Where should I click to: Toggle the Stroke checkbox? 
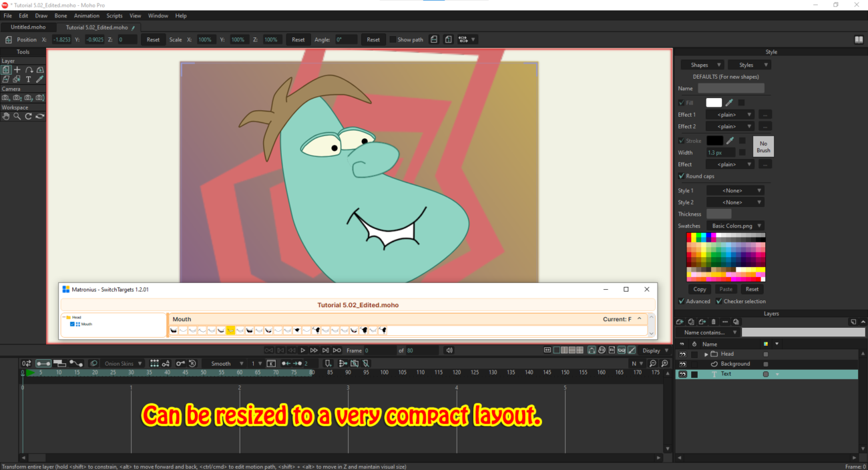click(x=681, y=141)
